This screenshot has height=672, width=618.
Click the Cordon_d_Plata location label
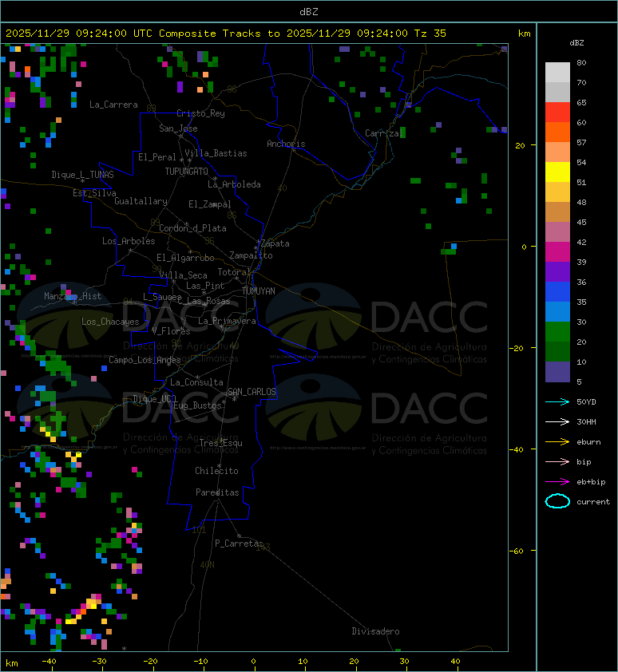(x=192, y=228)
